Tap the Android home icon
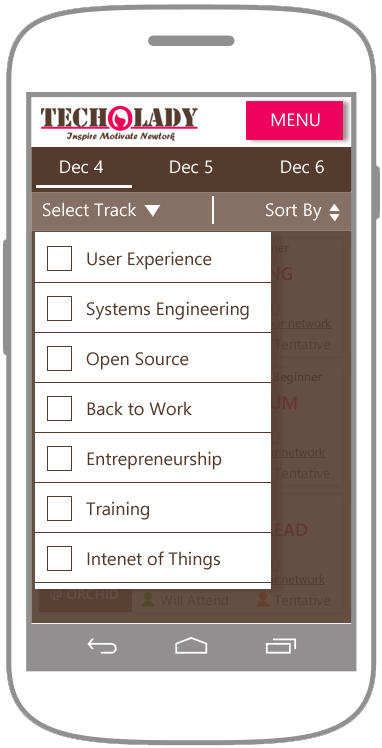The width and height of the screenshot is (382, 748). (191, 645)
